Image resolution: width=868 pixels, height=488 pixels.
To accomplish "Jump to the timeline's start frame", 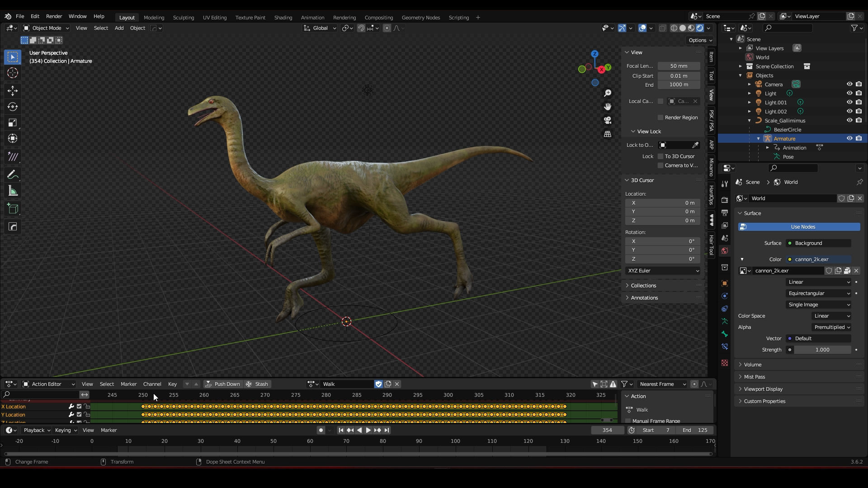I will pos(341,430).
